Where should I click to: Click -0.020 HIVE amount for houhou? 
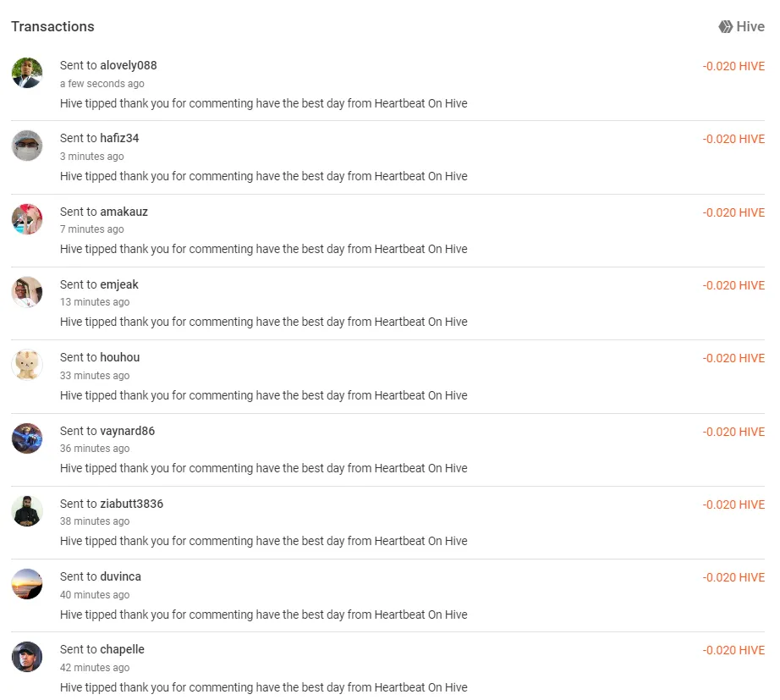click(x=733, y=358)
